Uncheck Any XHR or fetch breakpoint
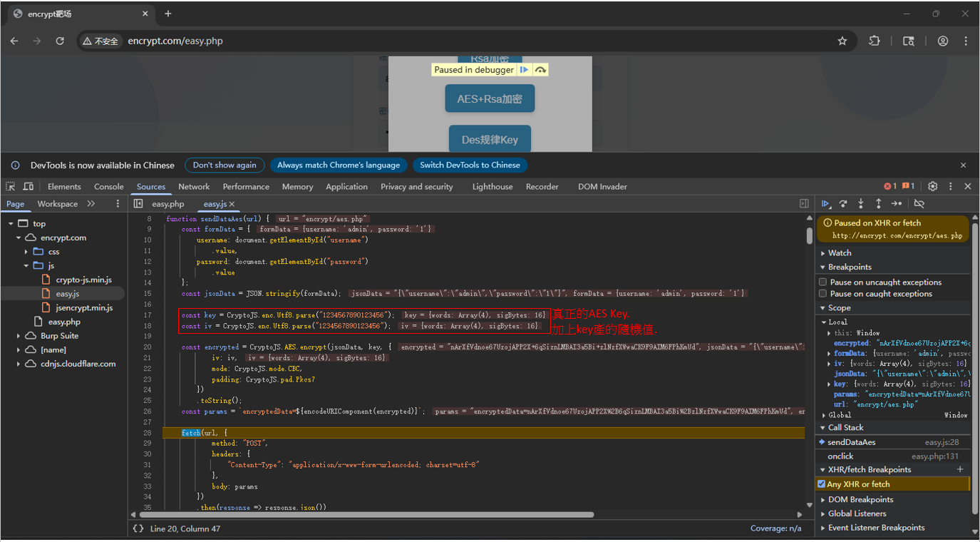This screenshot has height=542, width=980. point(822,484)
